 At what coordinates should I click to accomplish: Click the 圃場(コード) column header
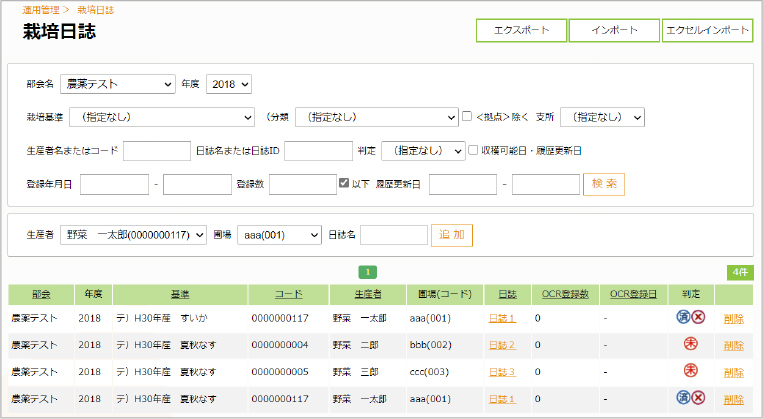pyautogui.click(x=445, y=294)
